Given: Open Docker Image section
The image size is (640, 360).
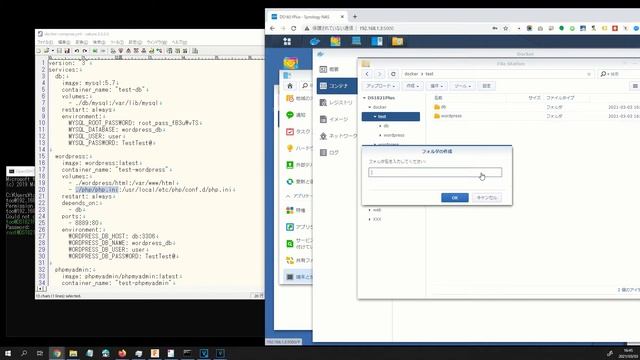Looking at the screenshot, I should tap(337, 120).
